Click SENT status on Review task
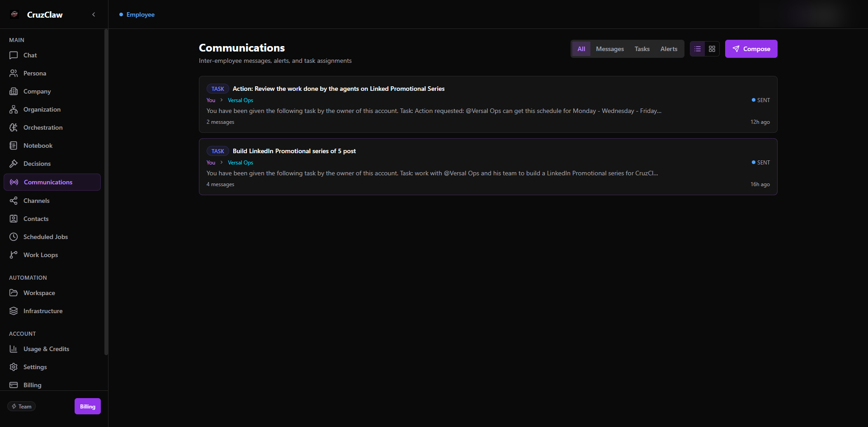 761,100
